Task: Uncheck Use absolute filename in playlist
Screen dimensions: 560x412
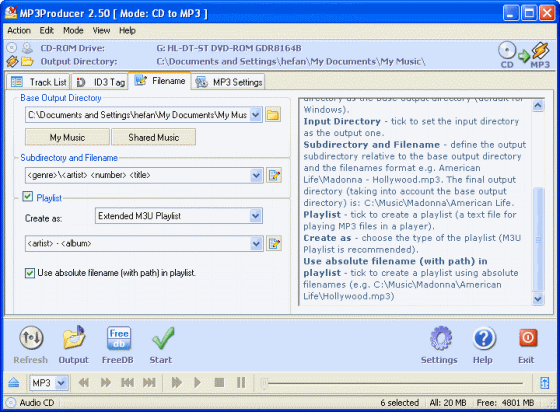Action: point(30,273)
